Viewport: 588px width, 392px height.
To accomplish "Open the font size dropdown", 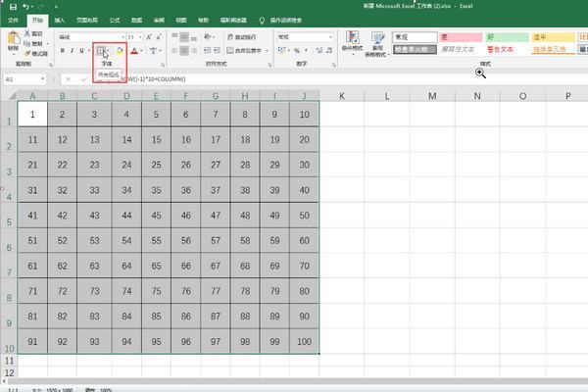I will (x=140, y=37).
